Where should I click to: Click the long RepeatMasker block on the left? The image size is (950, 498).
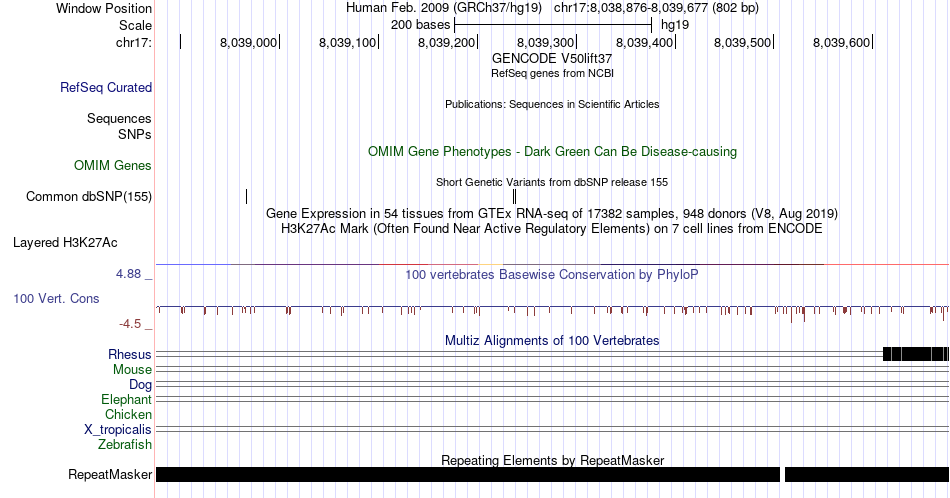(468, 474)
